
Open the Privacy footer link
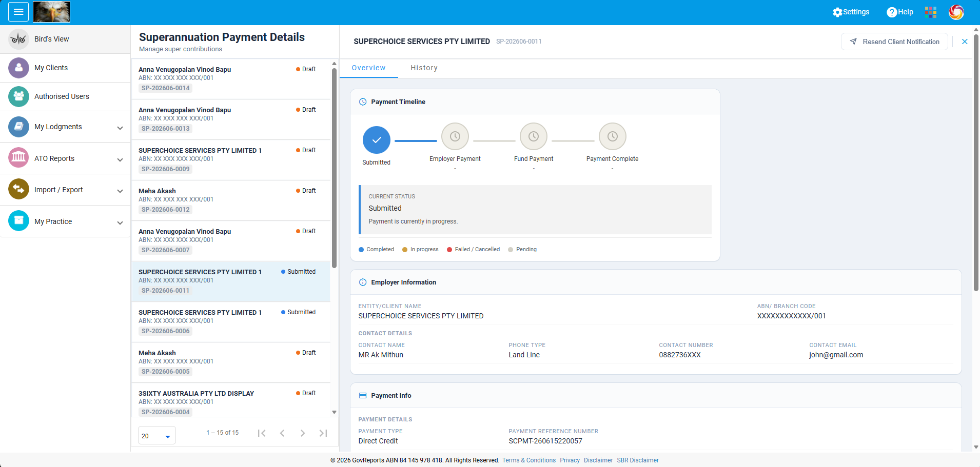[x=570, y=460]
